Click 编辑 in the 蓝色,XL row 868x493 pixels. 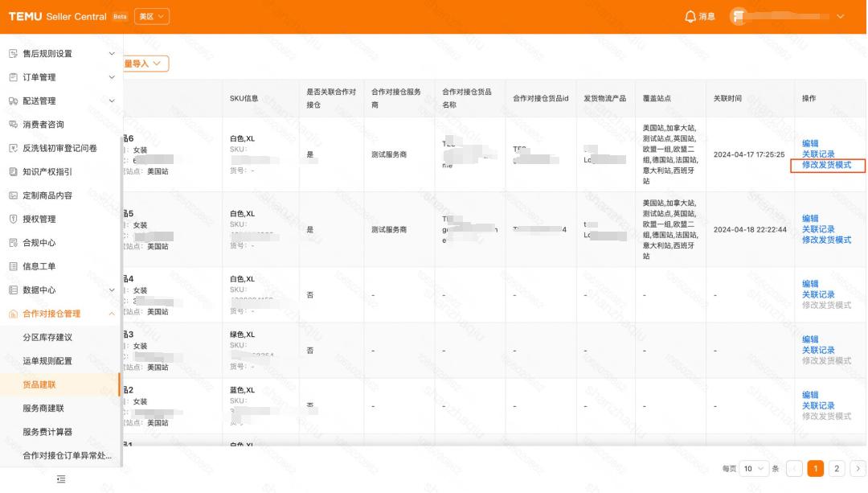coord(810,395)
